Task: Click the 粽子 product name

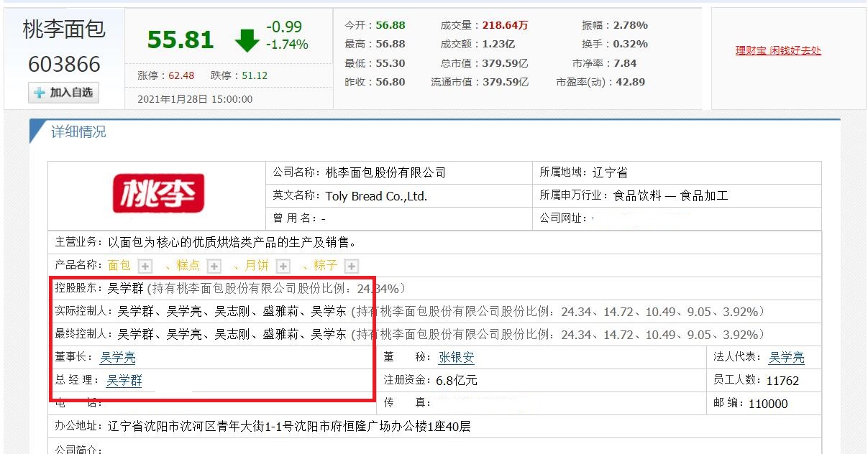Action: coord(326,266)
